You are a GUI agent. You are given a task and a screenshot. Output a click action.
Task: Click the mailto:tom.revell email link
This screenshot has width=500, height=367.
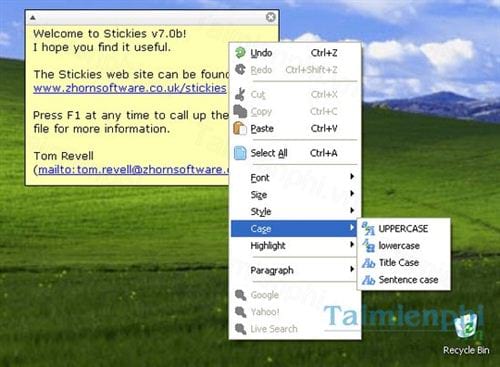coord(134,170)
